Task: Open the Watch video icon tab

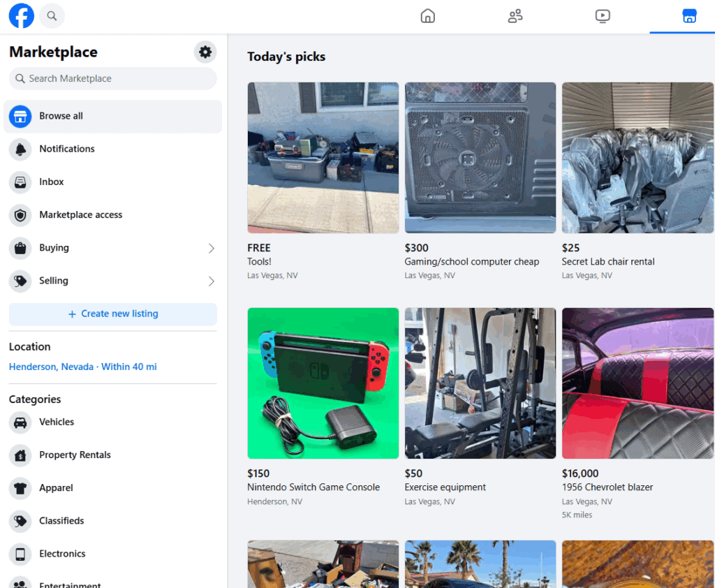Action: pyautogui.click(x=603, y=16)
